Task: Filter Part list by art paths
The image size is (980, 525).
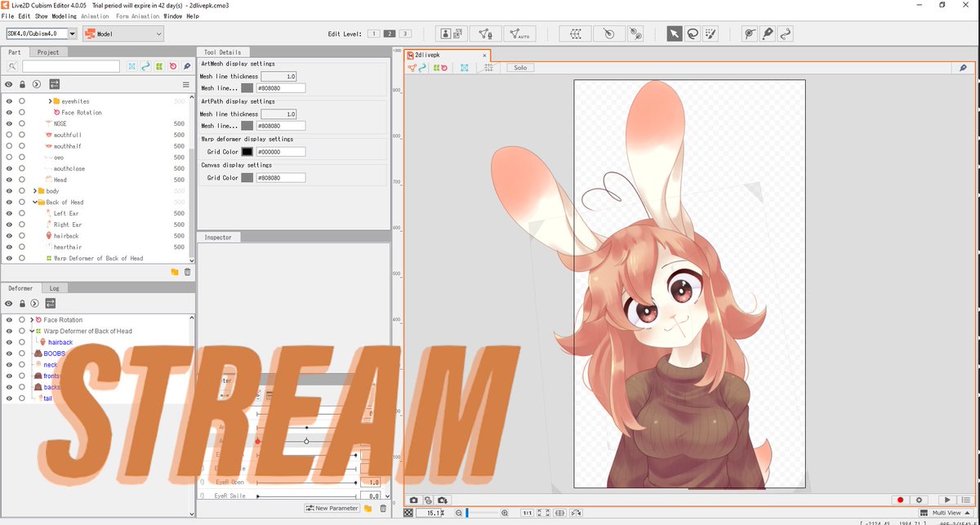Action: [145, 66]
